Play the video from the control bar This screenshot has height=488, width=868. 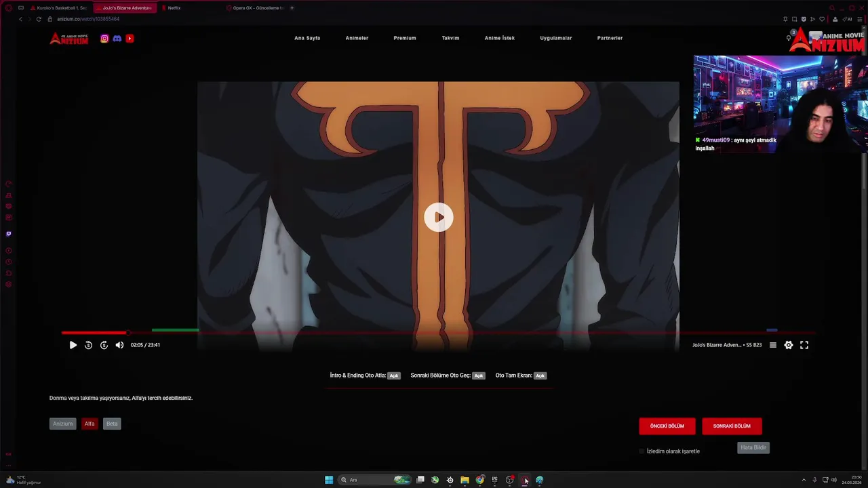pos(73,345)
